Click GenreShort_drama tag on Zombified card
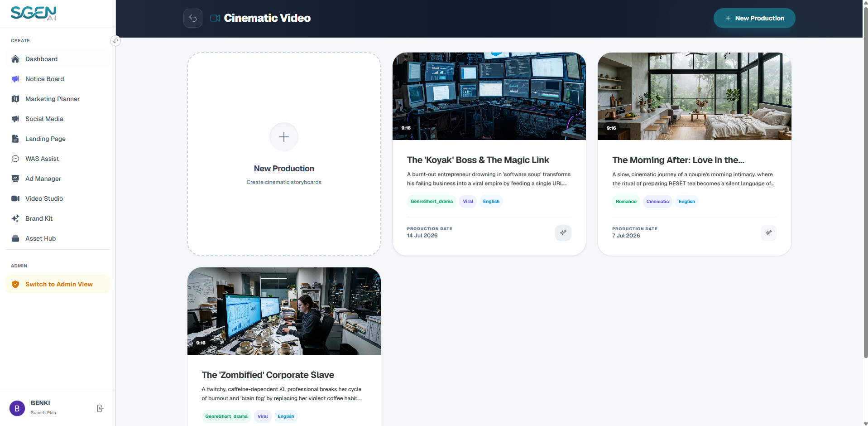The height and width of the screenshot is (426, 868). pyautogui.click(x=226, y=416)
